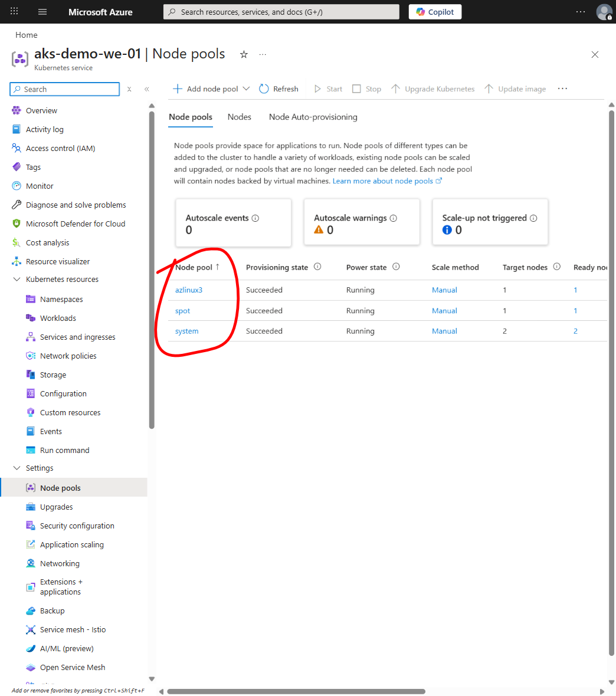Open the Run command icon
The width and height of the screenshot is (616, 696).
[31, 450]
